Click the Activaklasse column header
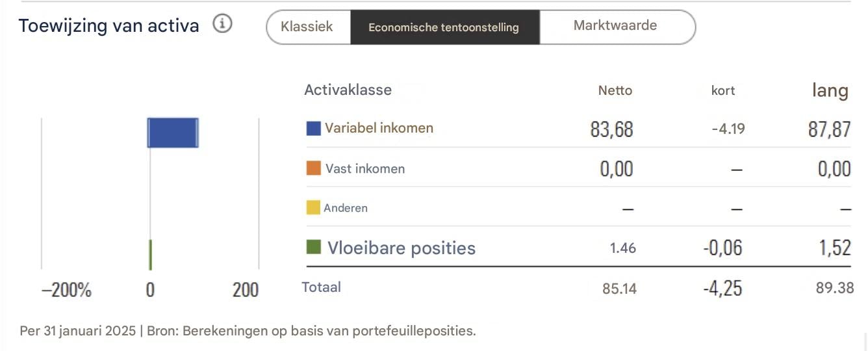 (x=348, y=90)
